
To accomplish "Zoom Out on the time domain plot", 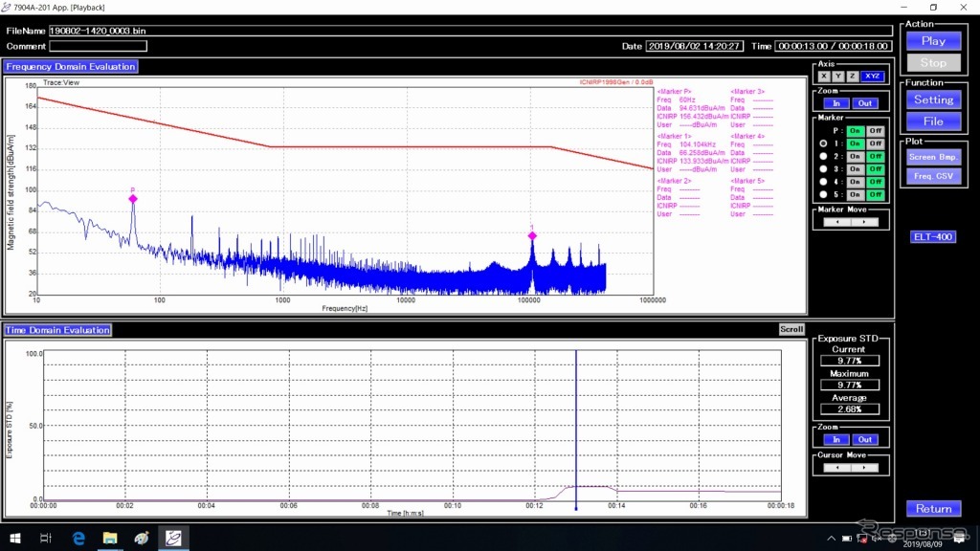I will pos(864,439).
